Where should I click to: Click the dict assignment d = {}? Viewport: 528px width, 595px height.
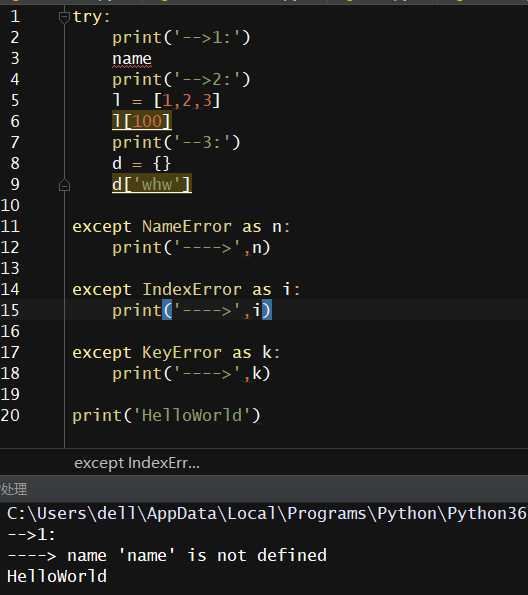click(141, 164)
